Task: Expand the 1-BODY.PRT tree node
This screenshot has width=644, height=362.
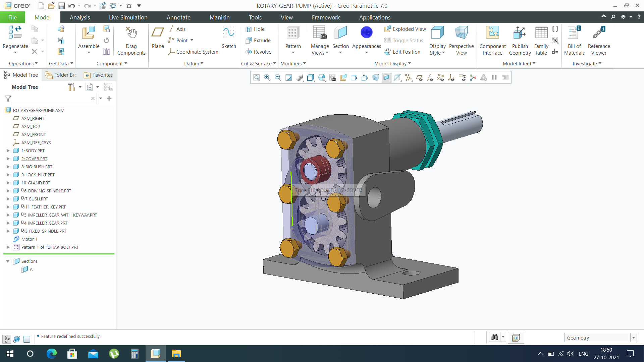Action: click(8, 151)
